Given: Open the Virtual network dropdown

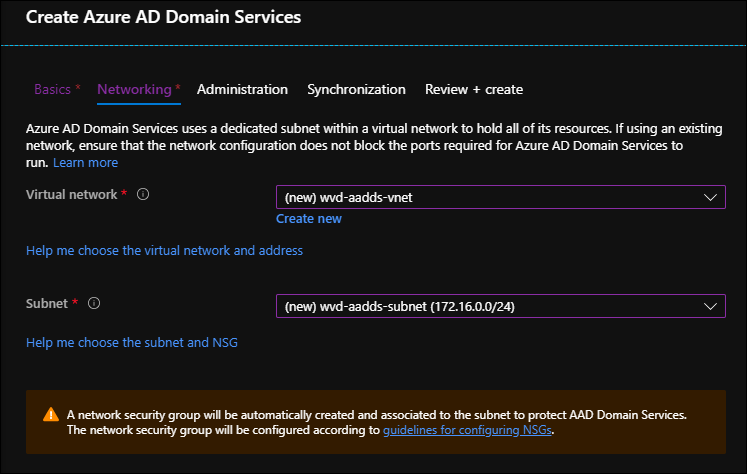Looking at the screenshot, I should click(x=501, y=197).
